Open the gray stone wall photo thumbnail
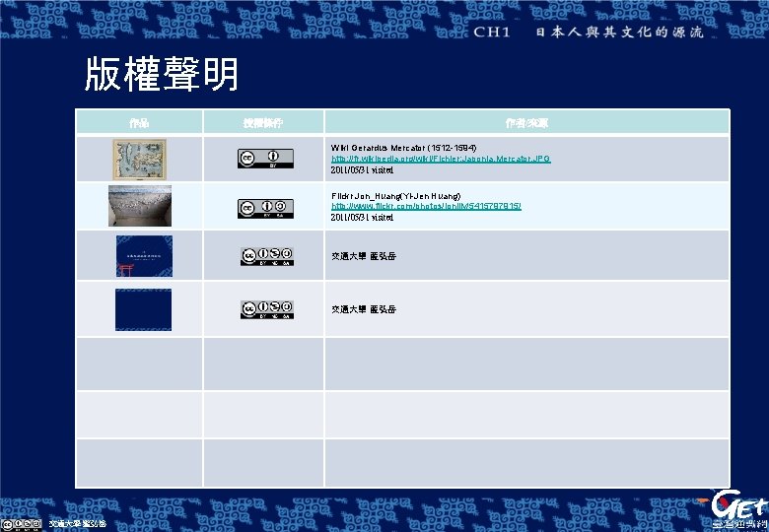The height and width of the screenshot is (532, 769). click(x=140, y=206)
